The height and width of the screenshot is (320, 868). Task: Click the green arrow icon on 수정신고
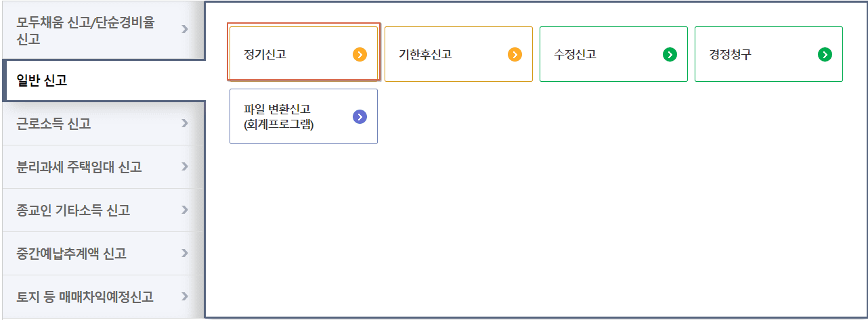[x=670, y=55]
